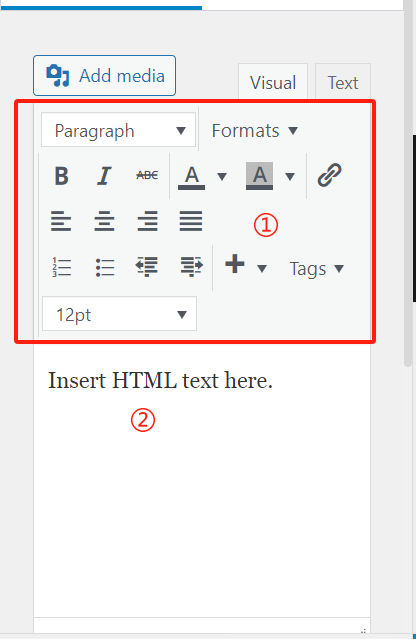Justify the text
This screenshot has width=416, height=639.
tap(191, 221)
